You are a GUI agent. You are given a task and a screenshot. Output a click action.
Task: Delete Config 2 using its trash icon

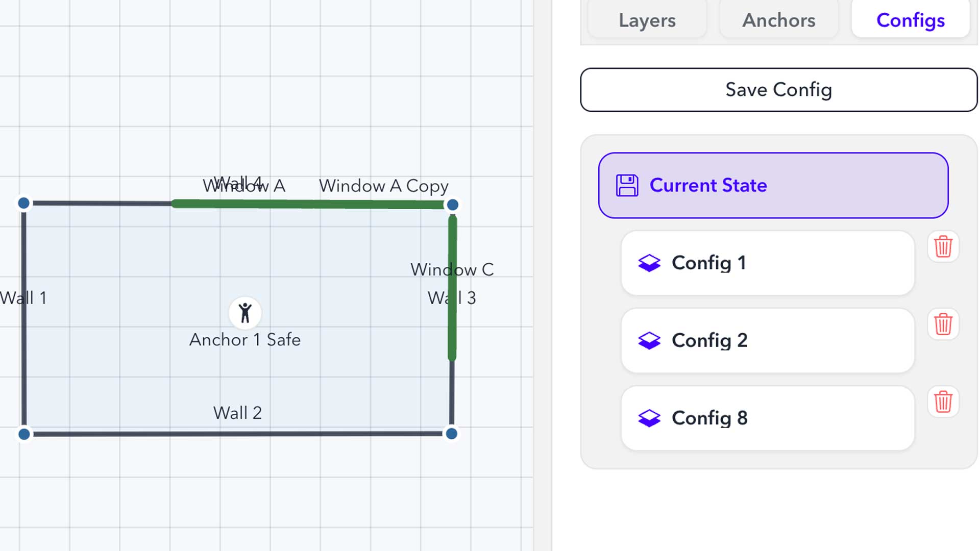tap(943, 324)
